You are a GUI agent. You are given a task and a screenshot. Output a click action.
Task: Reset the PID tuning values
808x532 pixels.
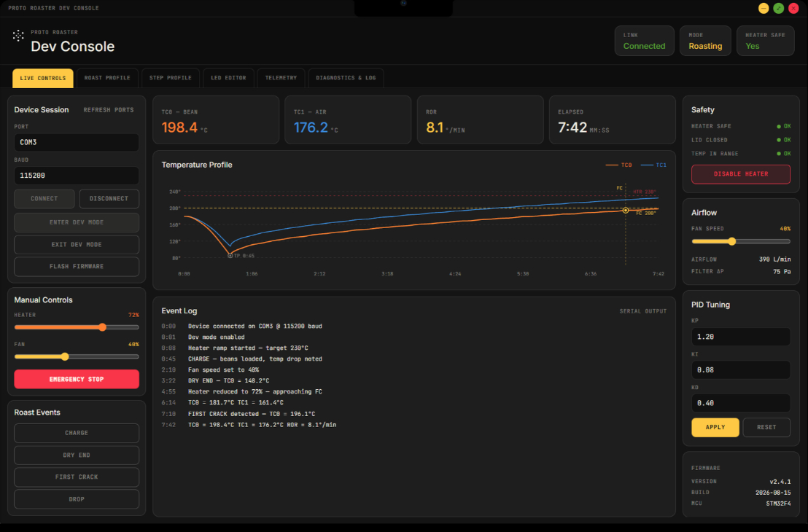pos(766,428)
